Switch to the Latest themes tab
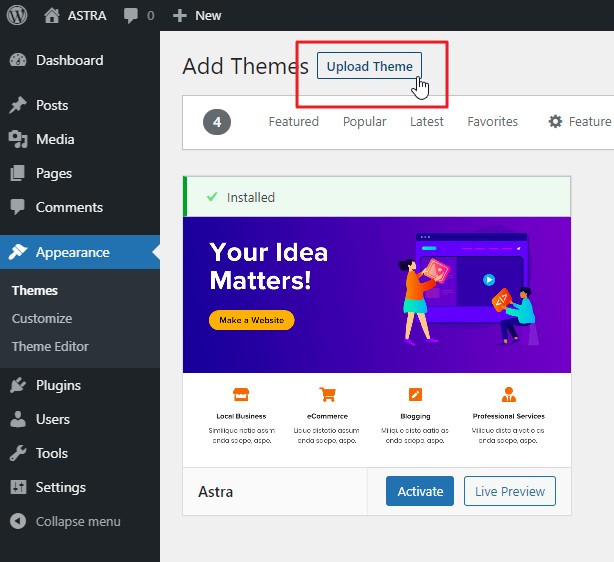Image resolution: width=614 pixels, height=562 pixels. tap(427, 121)
